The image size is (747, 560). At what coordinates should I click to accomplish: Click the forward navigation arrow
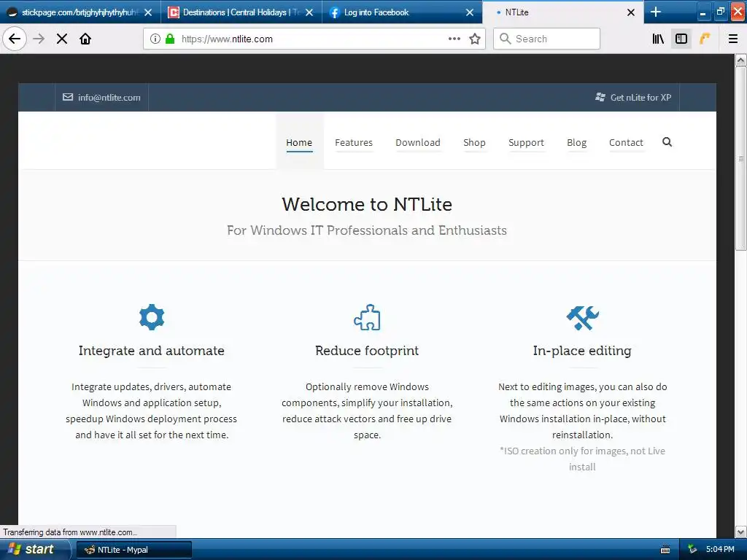click(39, 39)
